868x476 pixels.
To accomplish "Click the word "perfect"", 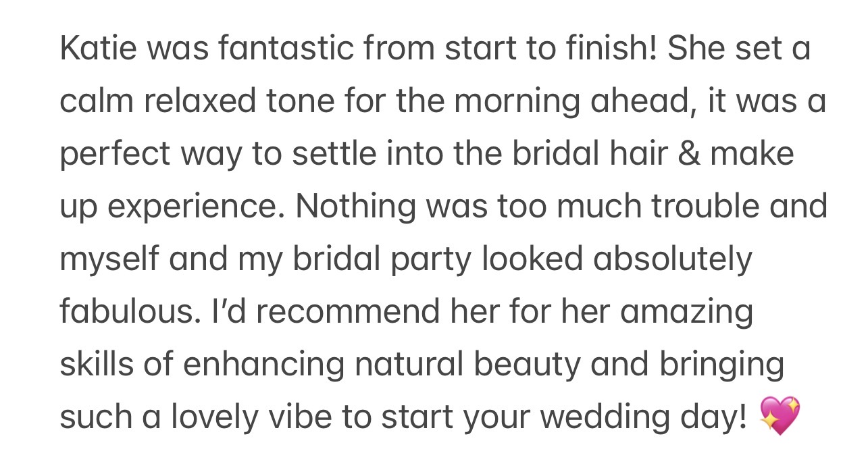I will coord(115,155).
